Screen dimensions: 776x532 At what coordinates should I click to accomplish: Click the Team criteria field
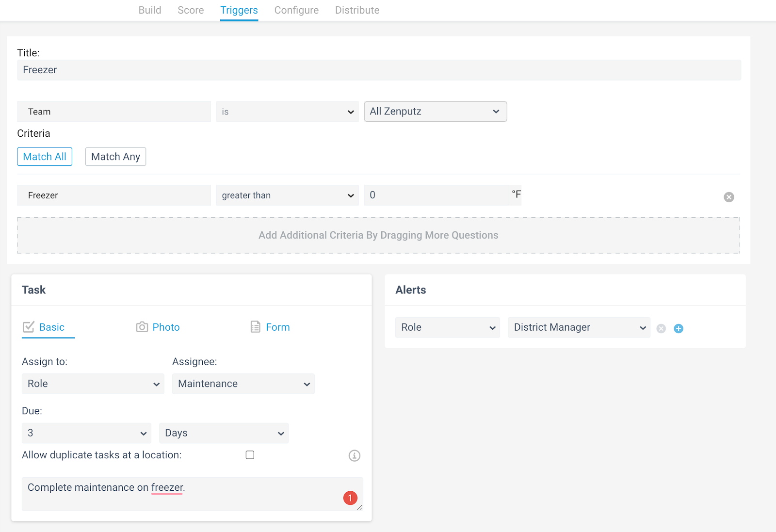pos(114,112)
